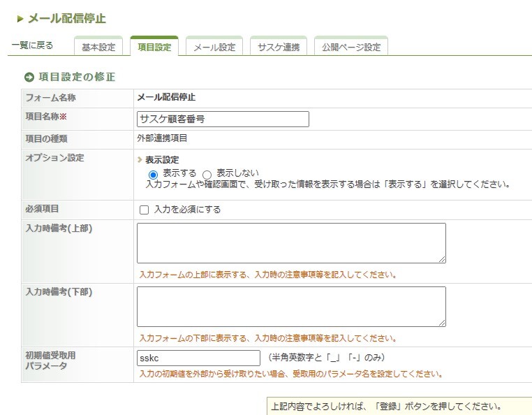Grab the resize handle of 入力時備考(下部) textarea
The height and width of the screenshot is (415, 532).
pos(442,323)
